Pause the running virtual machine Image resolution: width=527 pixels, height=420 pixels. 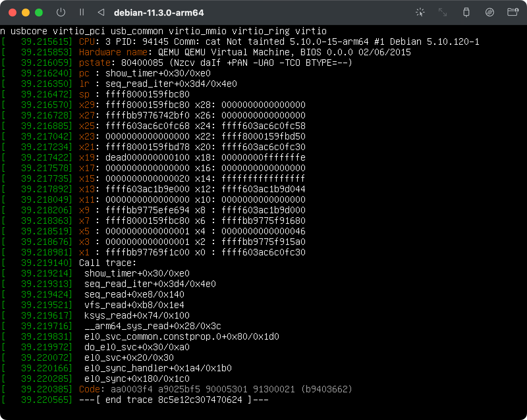[x=82, y=12]
